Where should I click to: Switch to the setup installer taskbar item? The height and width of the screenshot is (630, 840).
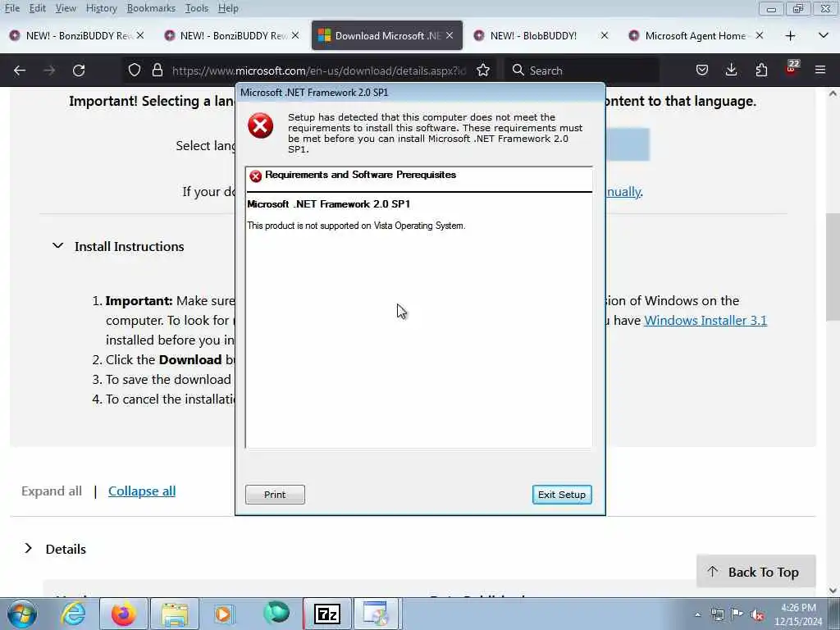(376, 614)
